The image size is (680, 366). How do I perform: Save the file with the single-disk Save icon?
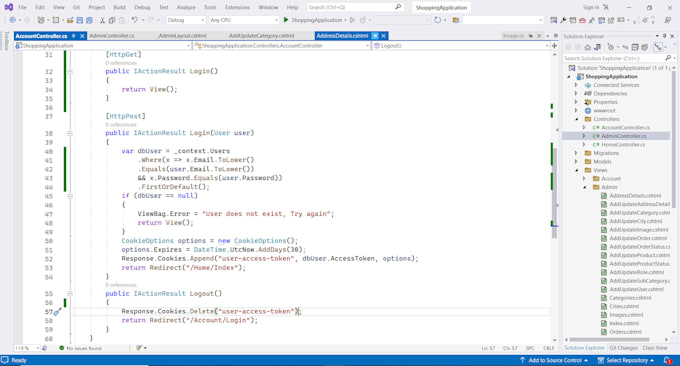tap(79, 20)
